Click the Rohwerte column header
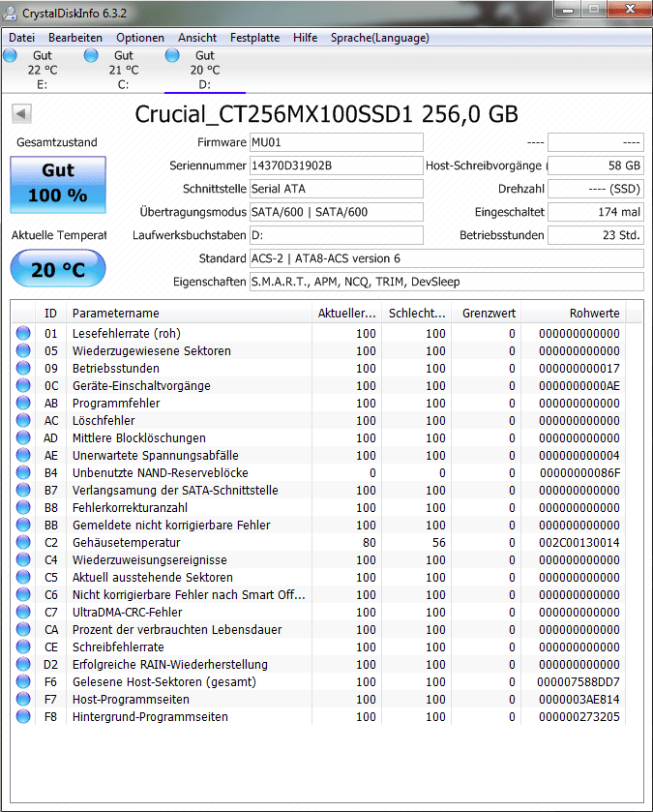Screen dimensions: 653x812 (x=574, y=314)
